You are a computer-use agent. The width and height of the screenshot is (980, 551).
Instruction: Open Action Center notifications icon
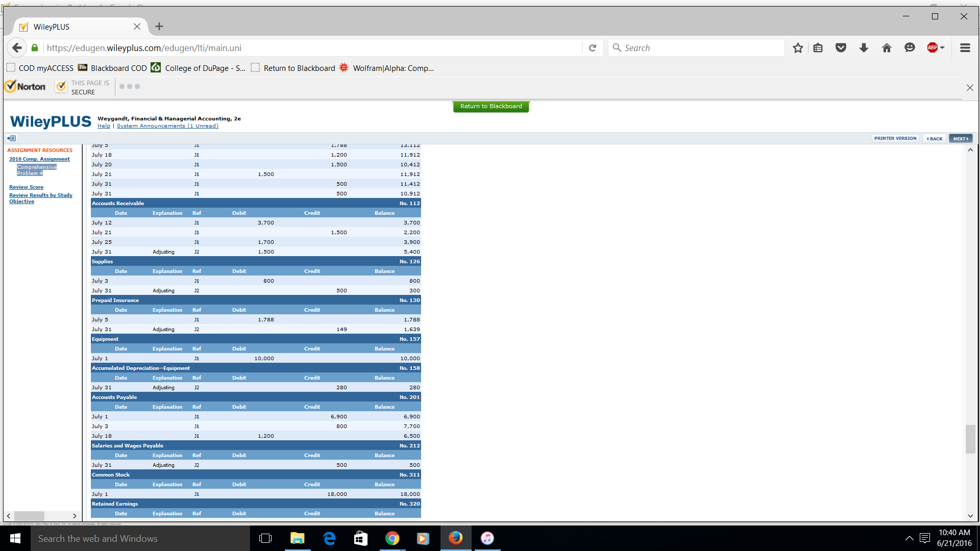[925, 538]
